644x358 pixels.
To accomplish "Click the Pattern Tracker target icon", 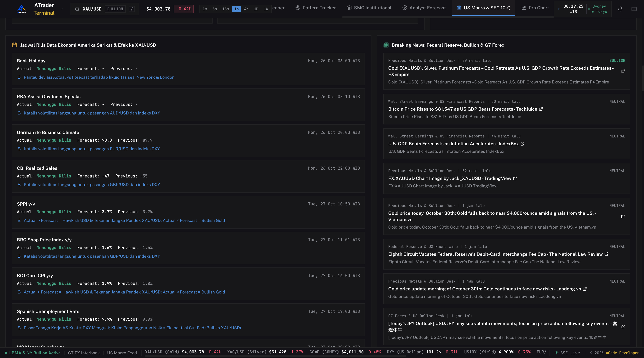I will click(298, 8).
